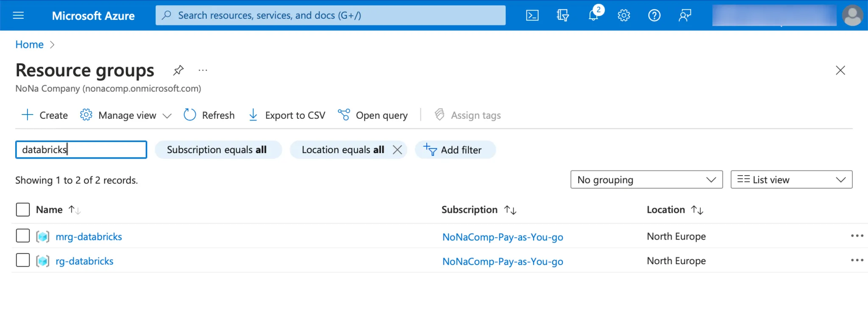Remove the Location equals all filter
The image size is (868, 310).
tap(397, 150)
